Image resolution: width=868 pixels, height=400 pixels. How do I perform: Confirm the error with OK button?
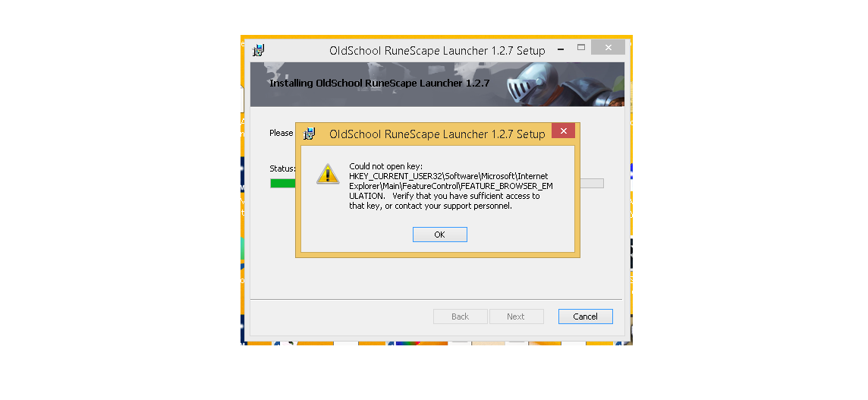[x=439, y=235]
